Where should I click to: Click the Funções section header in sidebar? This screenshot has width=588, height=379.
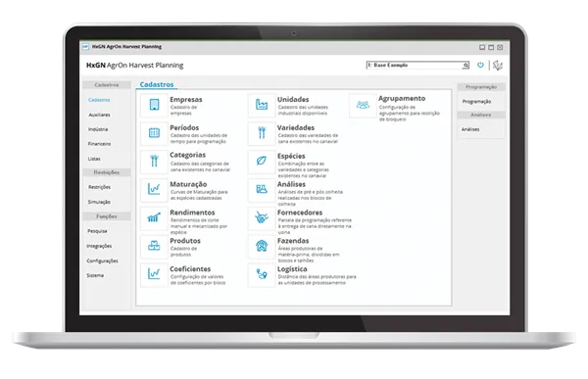(x=107, y=216)
